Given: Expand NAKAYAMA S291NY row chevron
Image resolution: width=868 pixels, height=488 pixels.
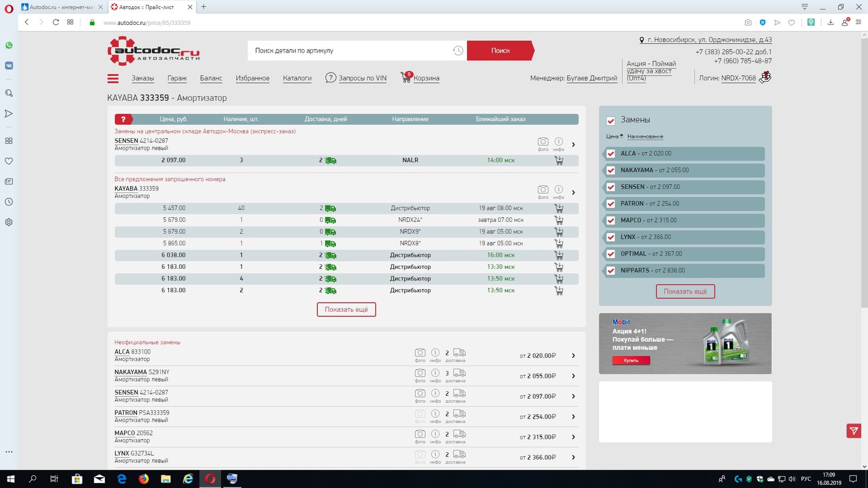Looking at the screenshot, I should point(573,376).
